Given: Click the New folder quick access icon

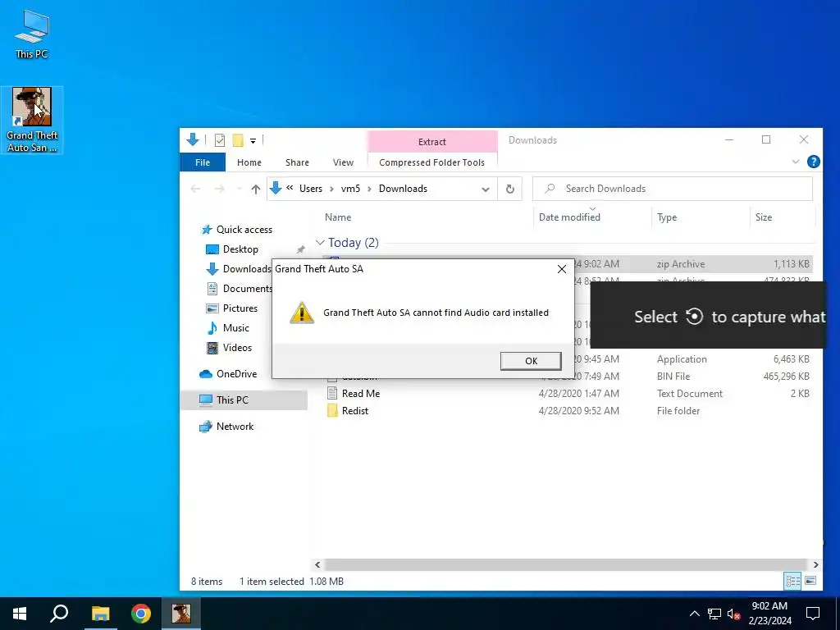Looking at the screenshot, I should [x=238, y=140].
